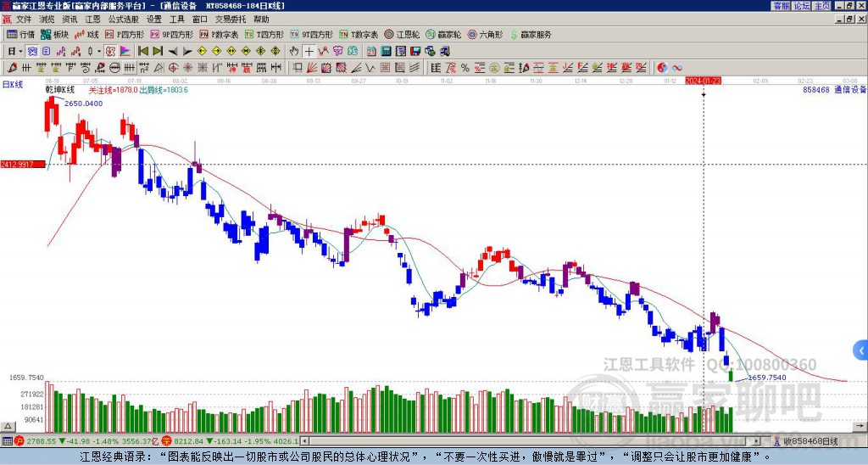
Task: Open the 9P四方形 tool
Action: tap(171, 34)
